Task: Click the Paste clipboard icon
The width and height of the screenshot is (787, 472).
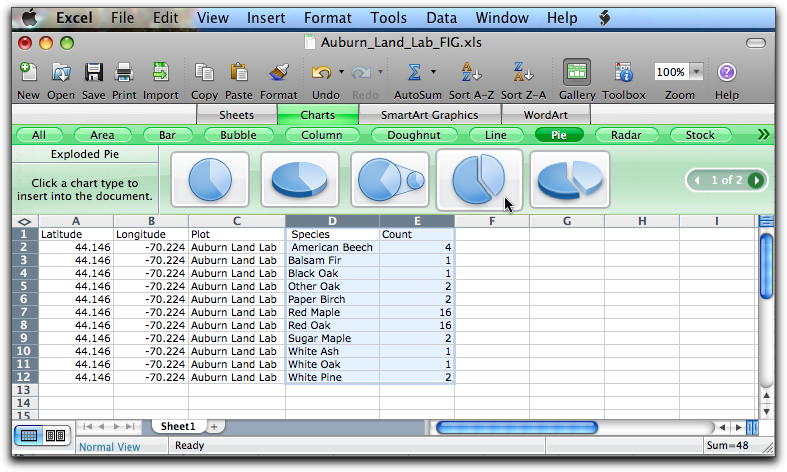Action: point(240,73)
